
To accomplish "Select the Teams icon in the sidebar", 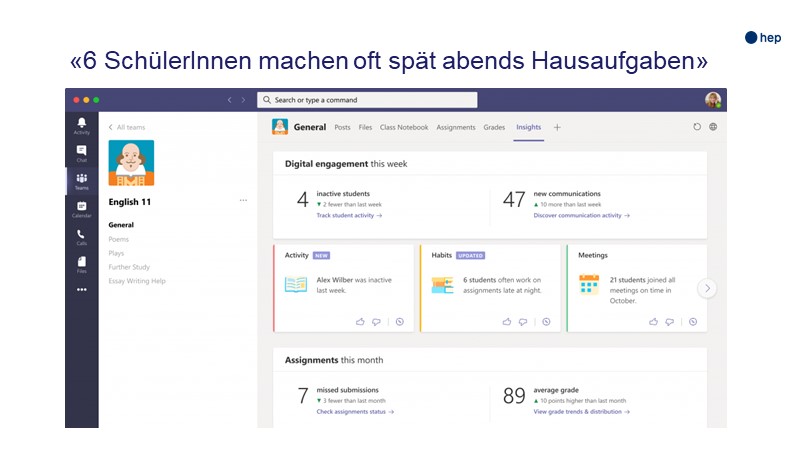I will (82, 181).
